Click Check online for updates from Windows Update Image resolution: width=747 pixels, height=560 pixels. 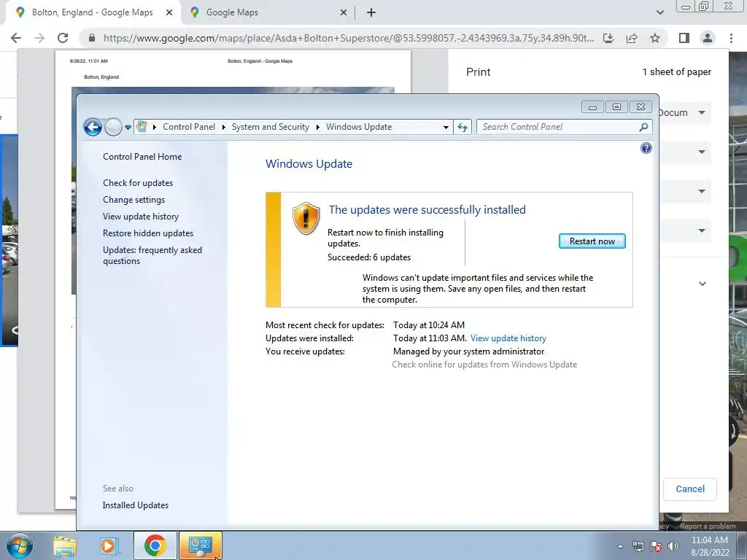[x=484, y=365]
